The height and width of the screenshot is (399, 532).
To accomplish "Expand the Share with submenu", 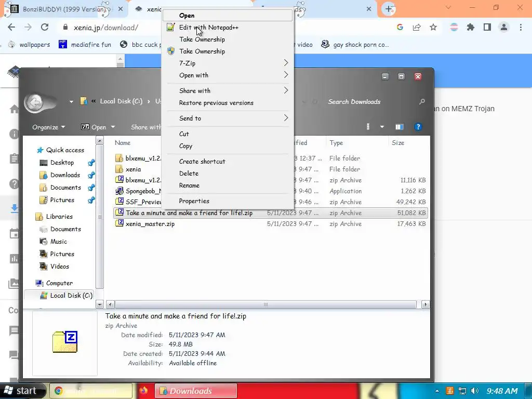I will [x=228, y=90].
